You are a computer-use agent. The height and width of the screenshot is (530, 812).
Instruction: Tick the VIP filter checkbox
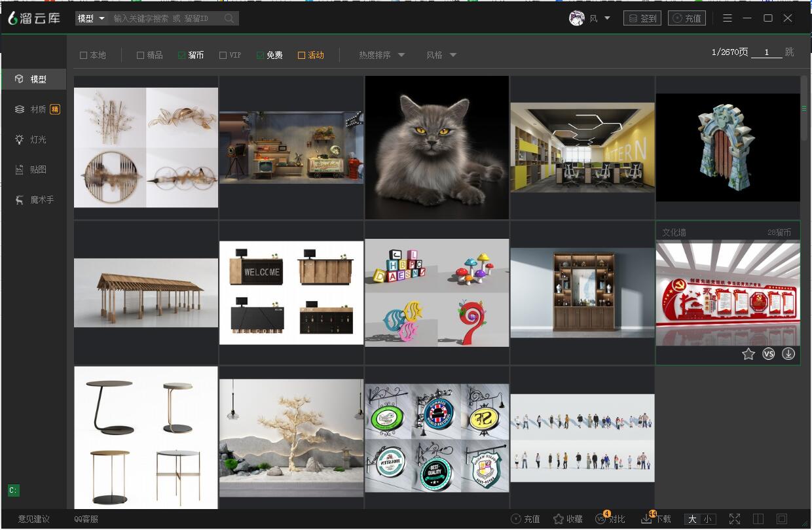[x=223, y=56]
